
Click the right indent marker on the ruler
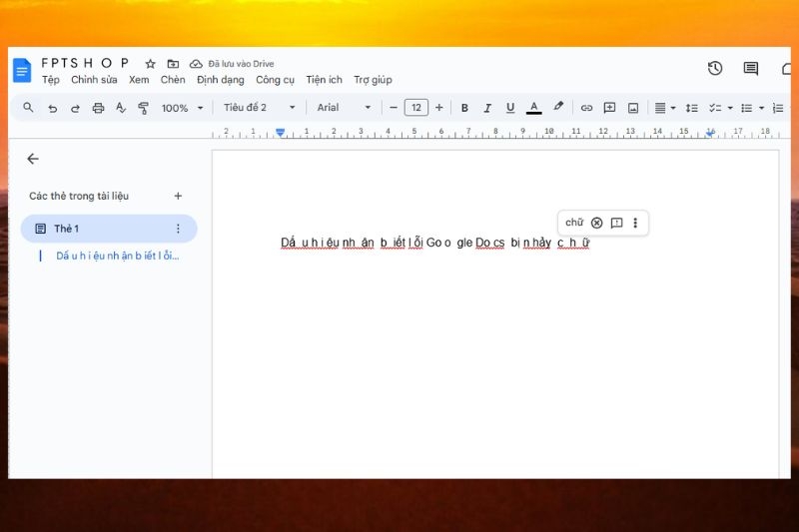pyautogui.click(x=710, y=133)
